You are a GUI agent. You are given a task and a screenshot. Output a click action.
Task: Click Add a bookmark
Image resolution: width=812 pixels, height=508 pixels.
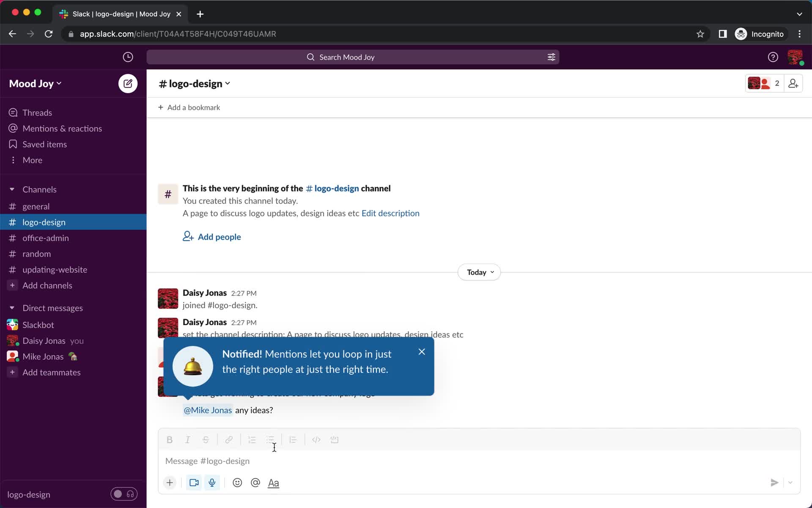click(x=189, y=108)
